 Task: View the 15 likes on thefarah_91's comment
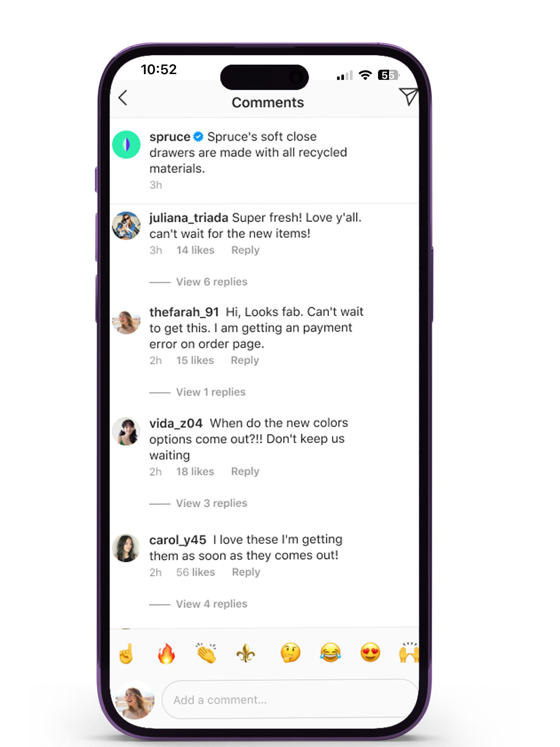(195, 360)
